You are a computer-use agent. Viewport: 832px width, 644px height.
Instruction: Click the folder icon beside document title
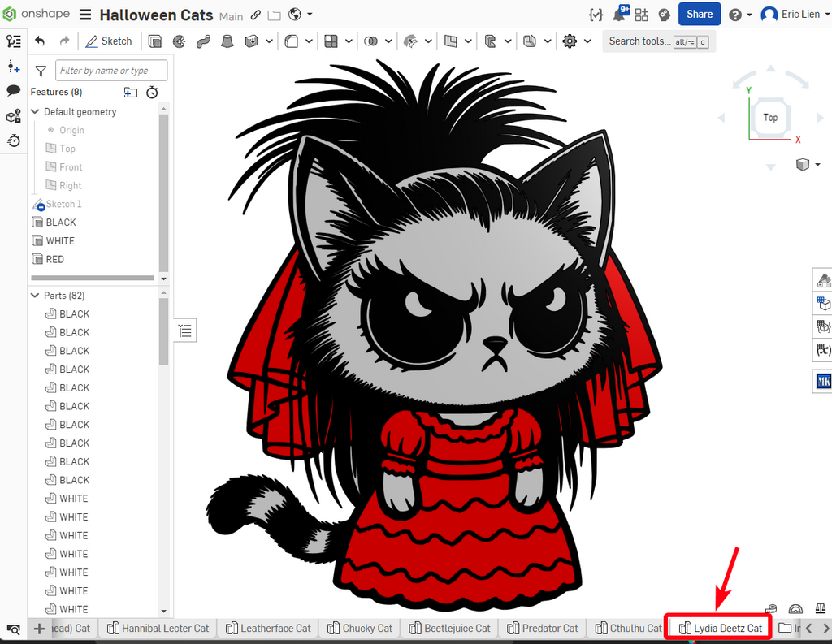pyautogui.click(x=275, y=15)
